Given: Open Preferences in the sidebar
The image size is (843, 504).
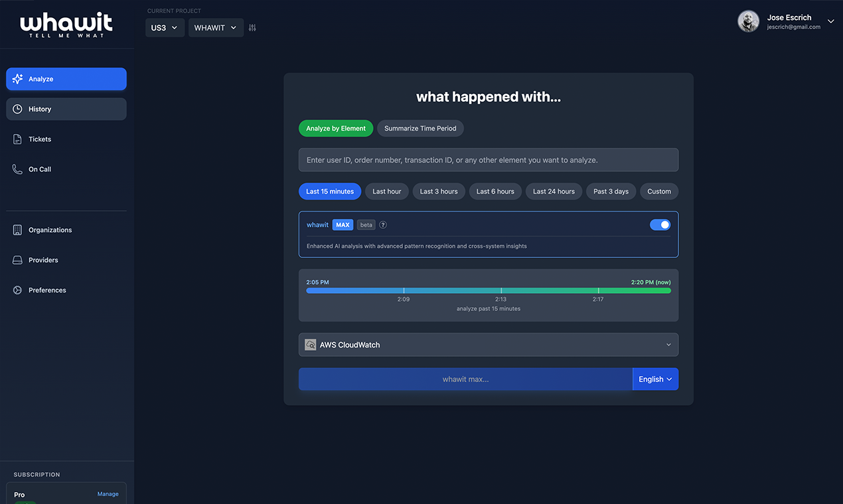Looking at the screenshot, I should [66, 290].
